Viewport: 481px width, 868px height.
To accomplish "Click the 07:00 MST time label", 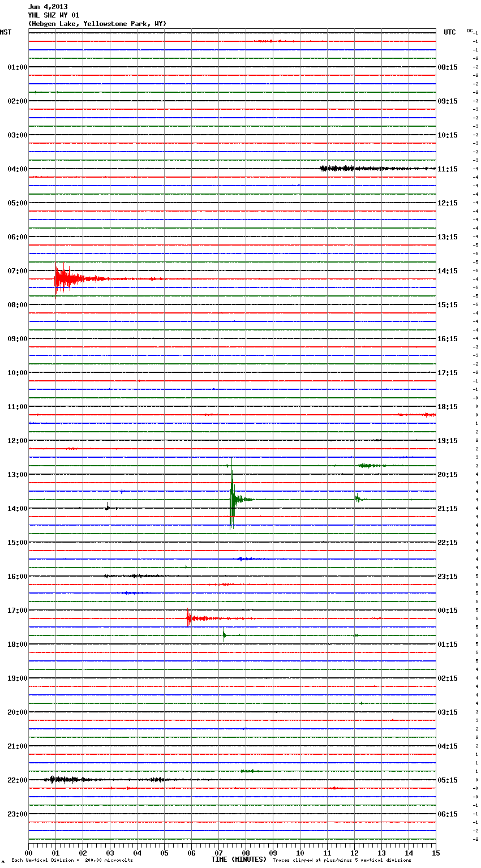I will (x=17, y=270).
